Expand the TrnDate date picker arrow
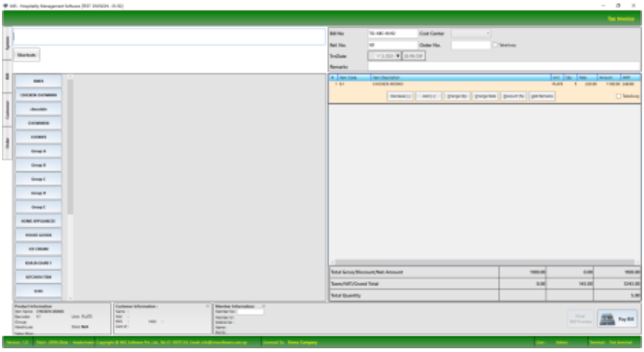Image resolution: width=644 pixels, height=352 pixels. point(398,56)
